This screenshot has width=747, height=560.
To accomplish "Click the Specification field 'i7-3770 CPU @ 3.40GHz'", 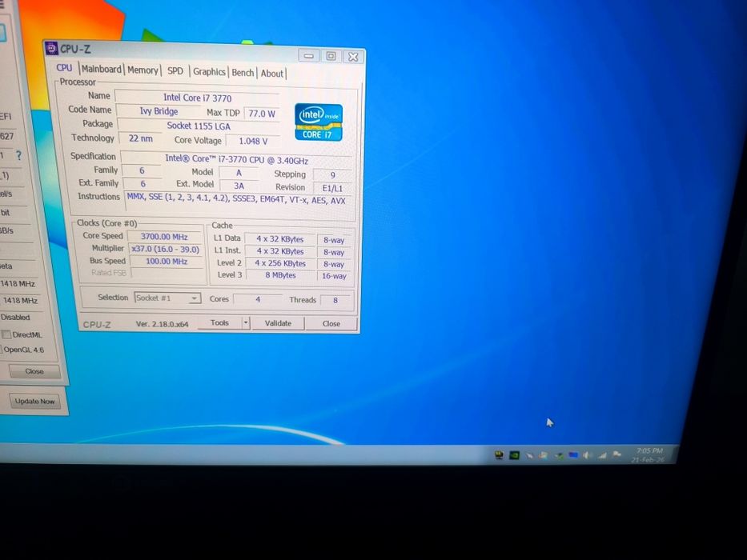I will 236,159.
